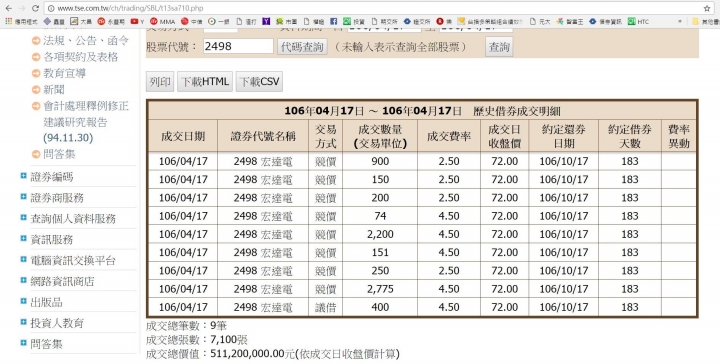Click the orange arrow beside 會計處理釋例修正
This screenshot has width=720, height=364.
click(36, 106)
